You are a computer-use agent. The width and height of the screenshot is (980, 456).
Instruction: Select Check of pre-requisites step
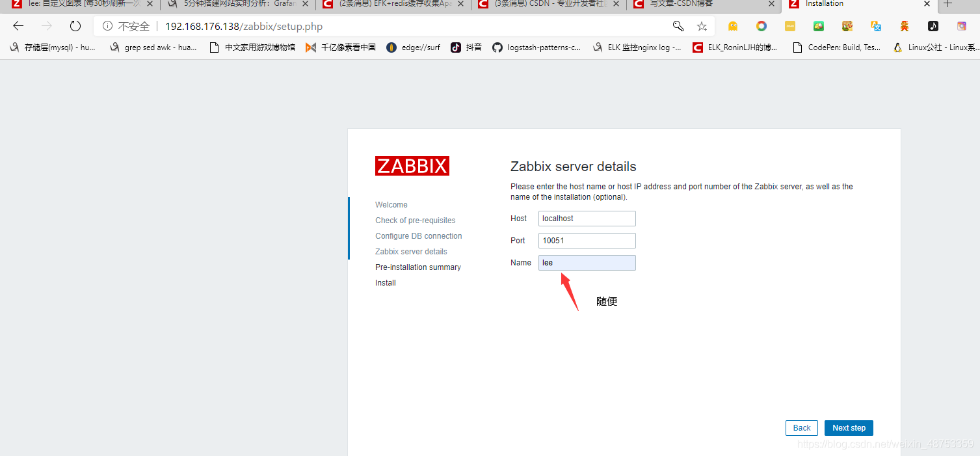click(x=416, y=221)
